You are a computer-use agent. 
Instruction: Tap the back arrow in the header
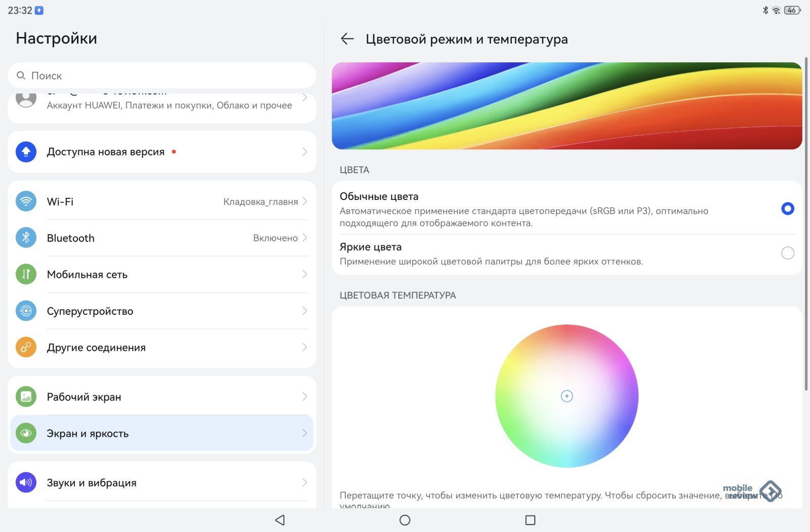pos(347,39)
